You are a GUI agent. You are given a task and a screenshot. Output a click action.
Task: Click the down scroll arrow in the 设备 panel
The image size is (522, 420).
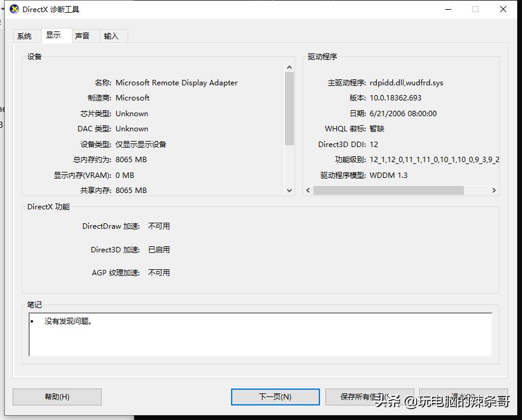(x=289, y=190)
